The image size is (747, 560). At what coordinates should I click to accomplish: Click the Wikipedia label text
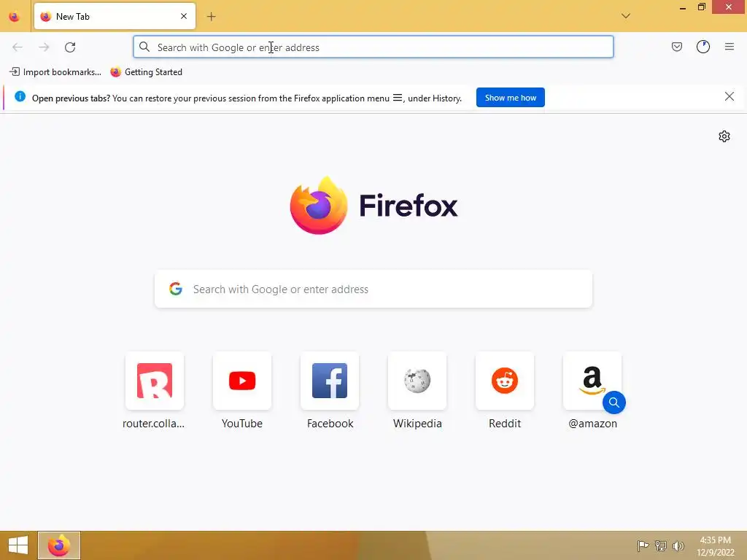click(417, 424)
